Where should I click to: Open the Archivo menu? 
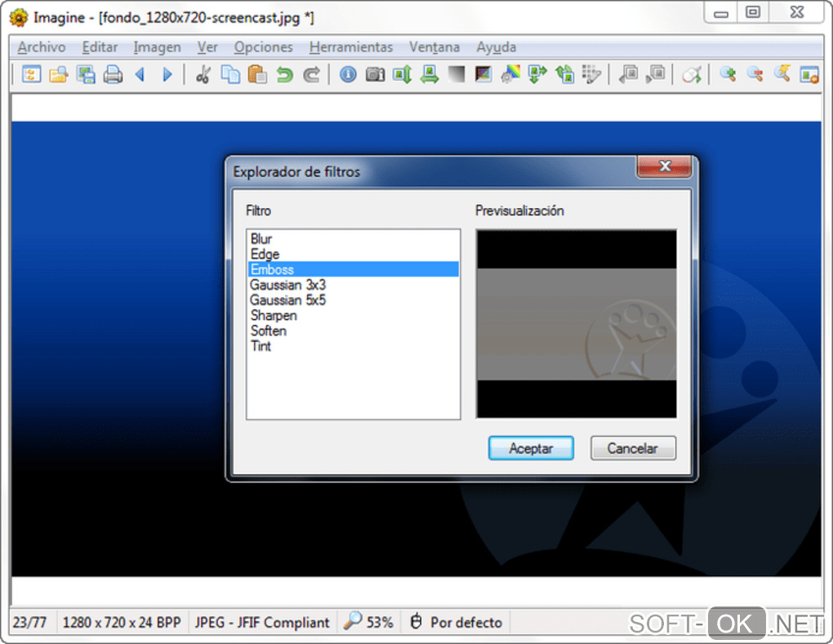[x=42, y=47]
